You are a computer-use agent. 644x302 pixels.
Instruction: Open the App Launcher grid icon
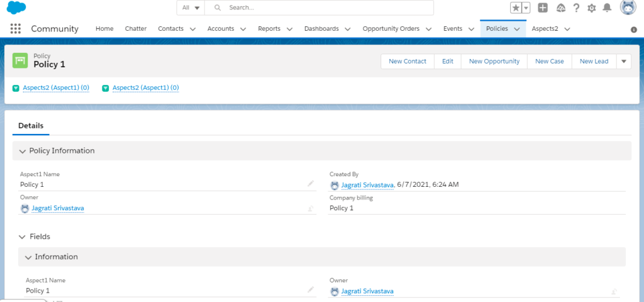(x=16, y=29)
